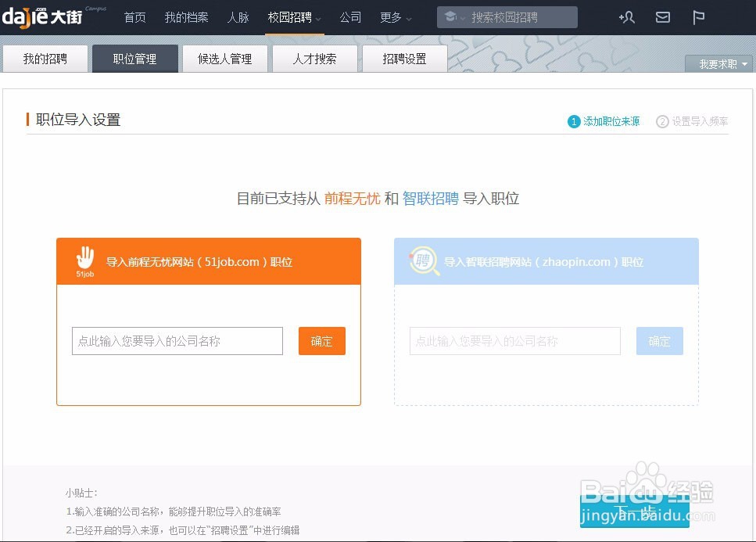Viewport: 756px width, 542px height.
Task: Go to 首页 in top navigation
Action: pos(134,17)
